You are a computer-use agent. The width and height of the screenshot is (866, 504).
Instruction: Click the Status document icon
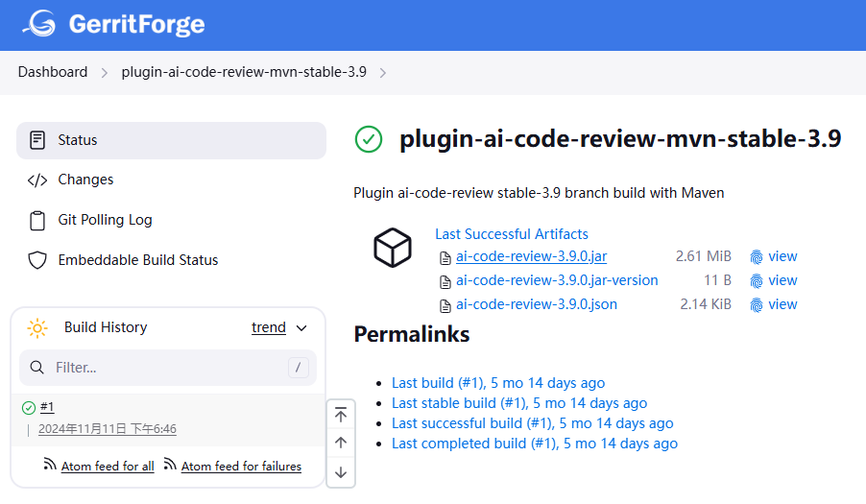point(37,140)
